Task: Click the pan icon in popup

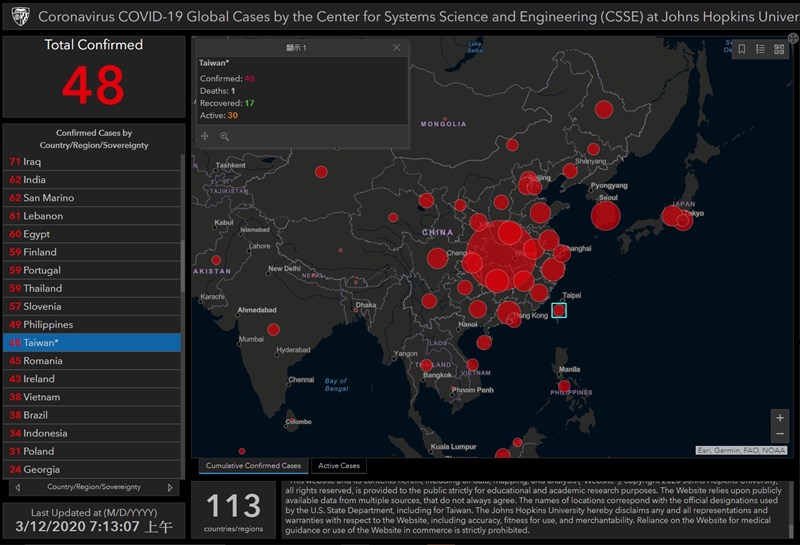Action: pyautogui.click(x=205, y=136)
